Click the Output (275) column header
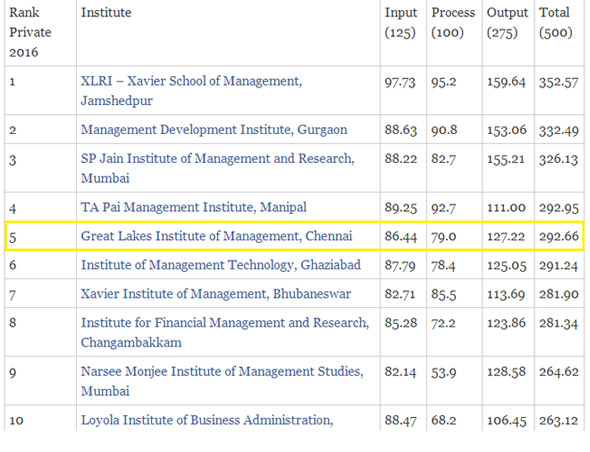 [x=507, y=23]
